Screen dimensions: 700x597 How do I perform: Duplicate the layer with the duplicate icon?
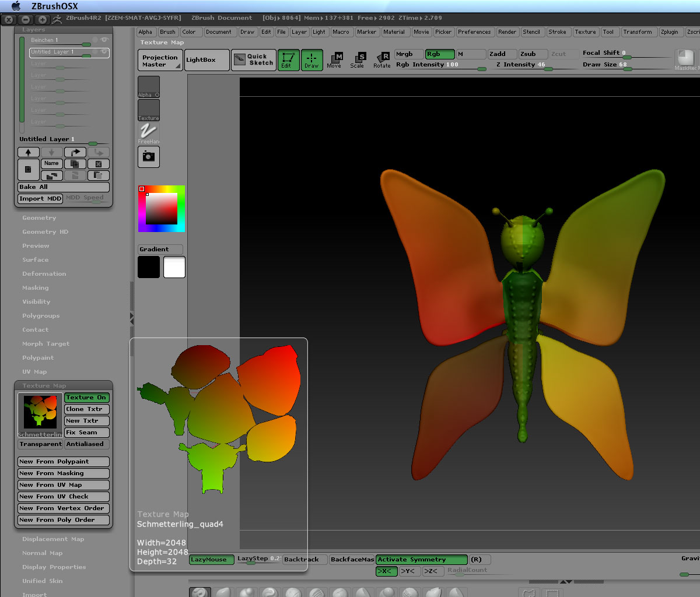75,164
